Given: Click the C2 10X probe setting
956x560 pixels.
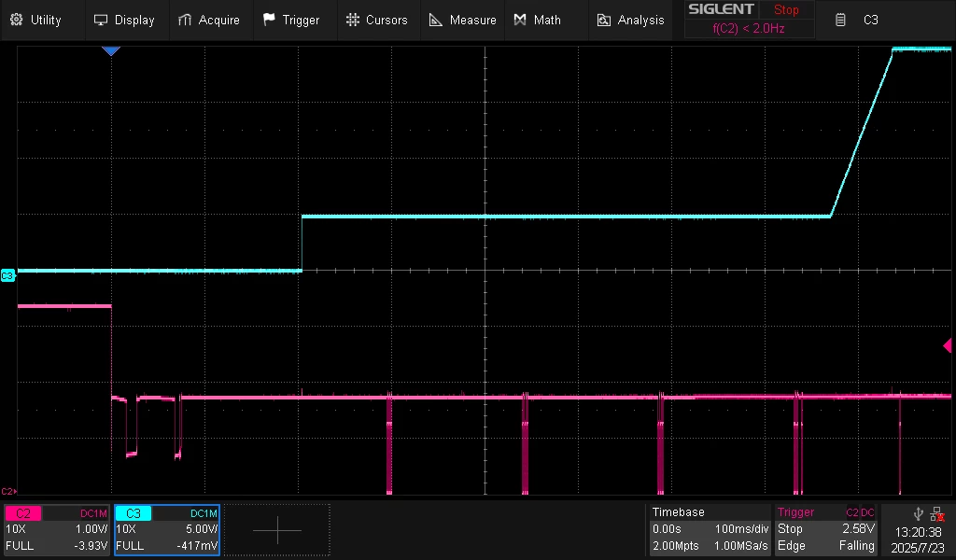Looking at the screenshot, I should coord(16,529).
